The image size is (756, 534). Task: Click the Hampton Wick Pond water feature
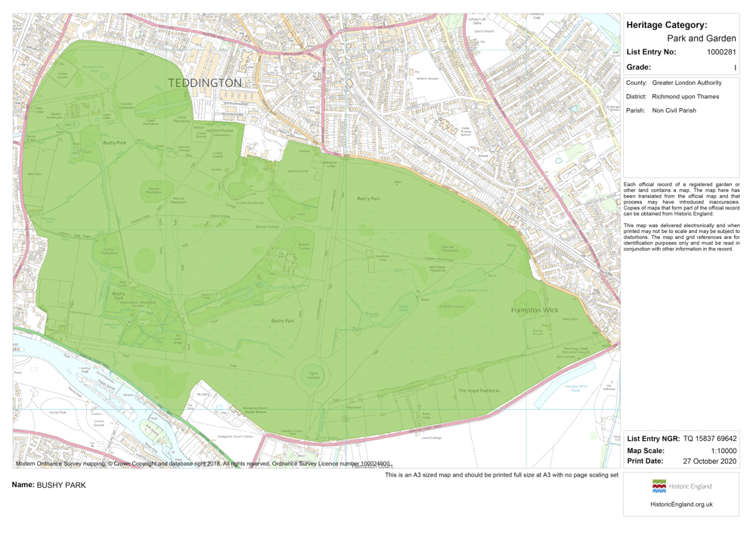(574, 389)
